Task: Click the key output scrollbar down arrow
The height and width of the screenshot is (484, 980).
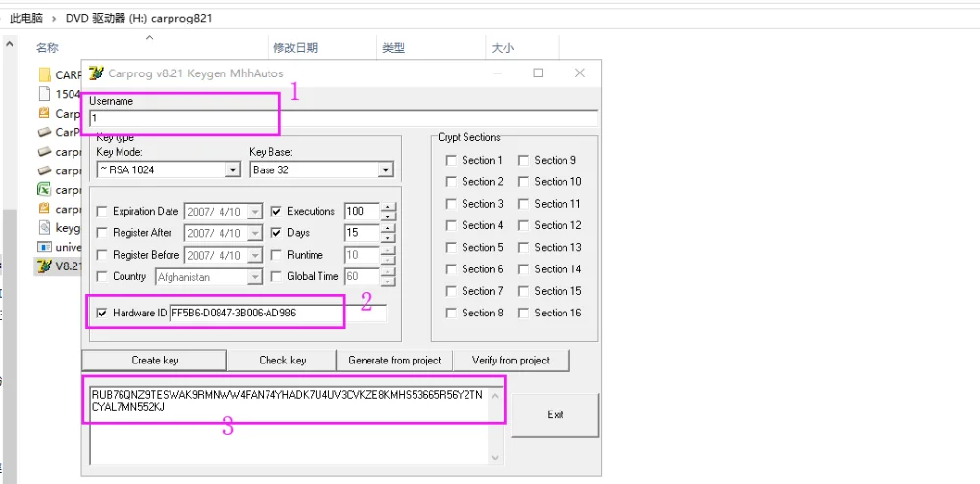Action: click(496, 458)
